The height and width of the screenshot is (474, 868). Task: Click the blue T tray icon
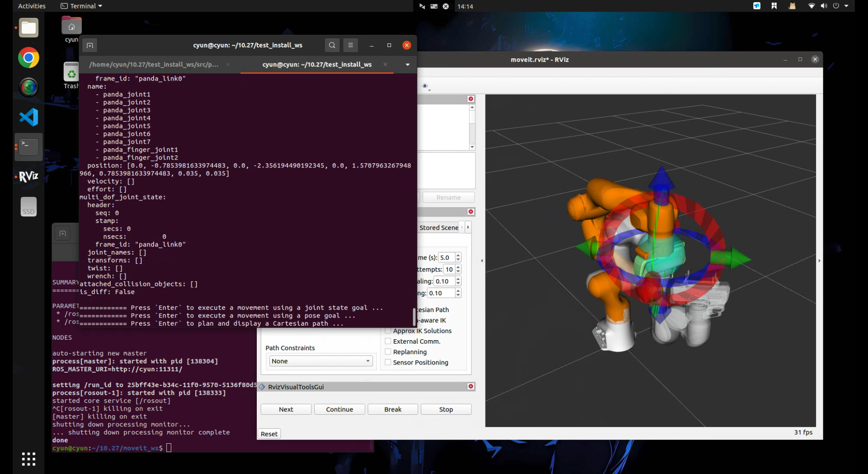click(757, 6)
